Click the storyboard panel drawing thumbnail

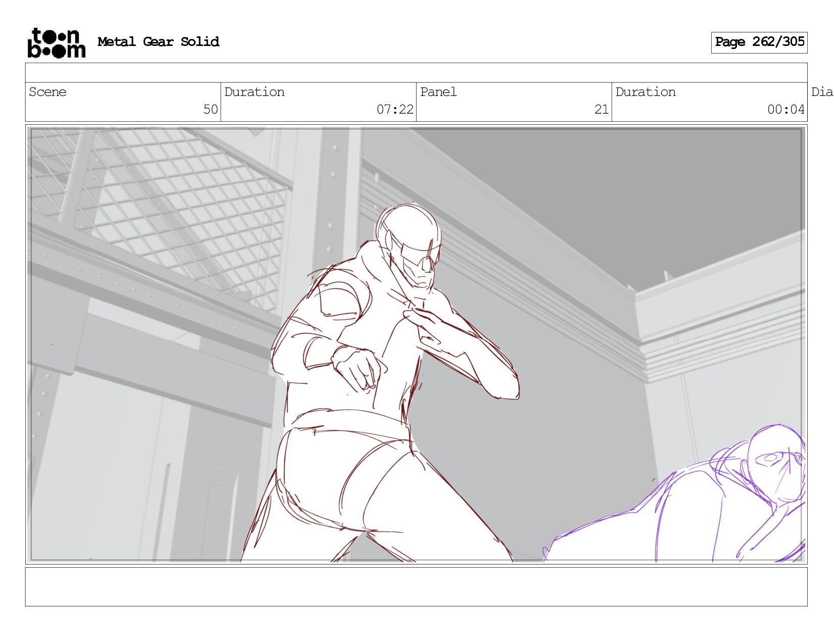(416, 344)
